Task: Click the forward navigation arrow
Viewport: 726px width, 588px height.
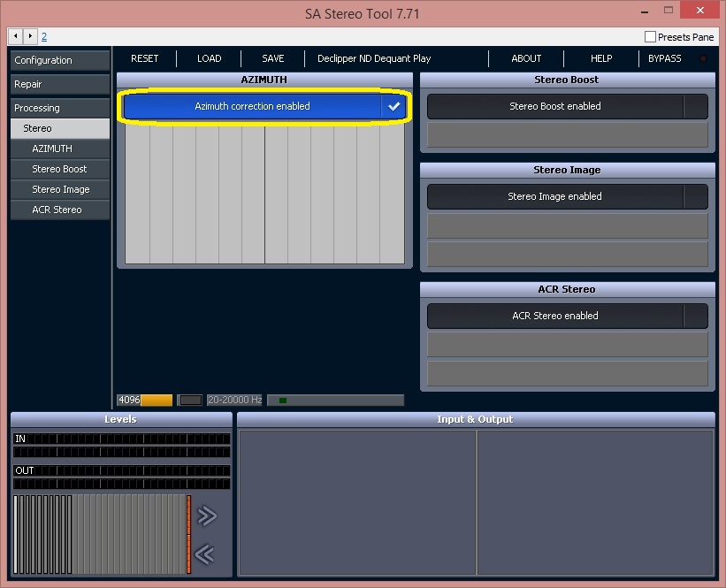Action: coord(30,36)
